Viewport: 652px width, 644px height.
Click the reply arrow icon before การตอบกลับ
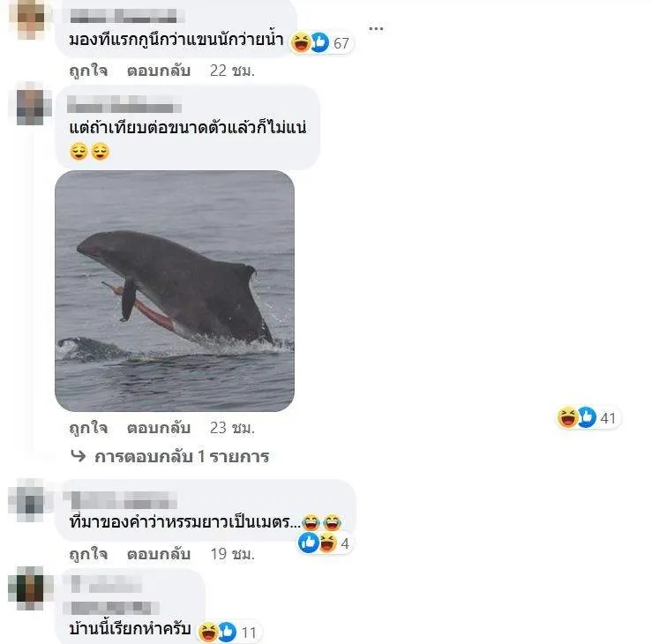[x=79, y=456]
